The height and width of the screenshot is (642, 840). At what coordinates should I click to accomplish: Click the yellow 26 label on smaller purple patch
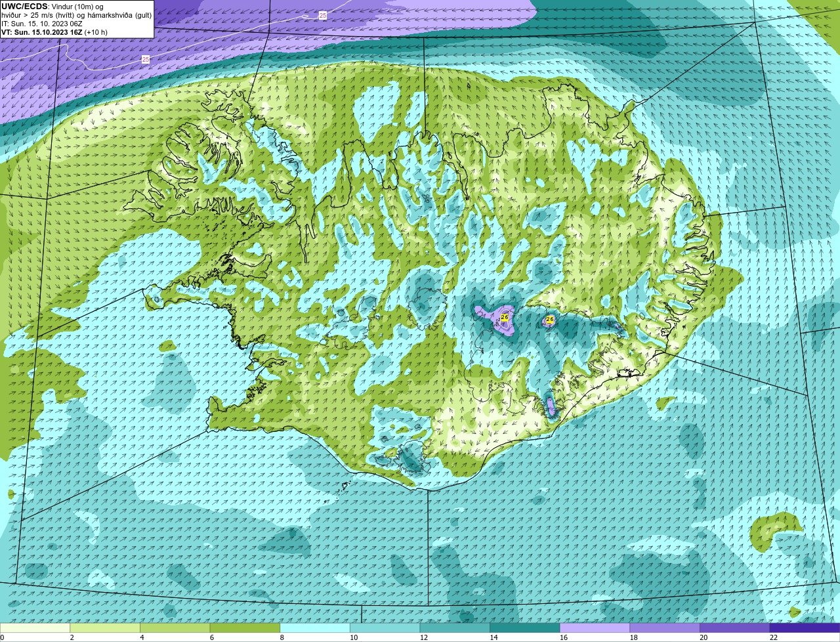tap(550, 320)
